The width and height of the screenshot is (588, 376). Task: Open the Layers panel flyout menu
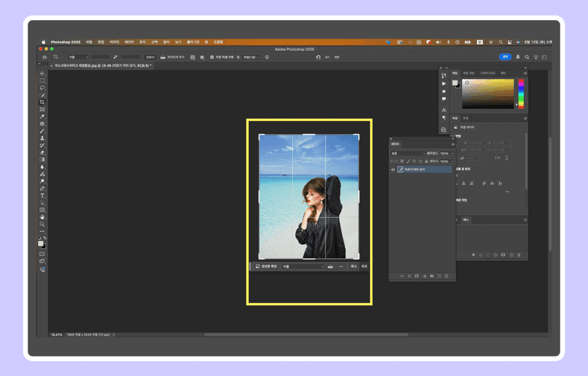click(452, 144)
